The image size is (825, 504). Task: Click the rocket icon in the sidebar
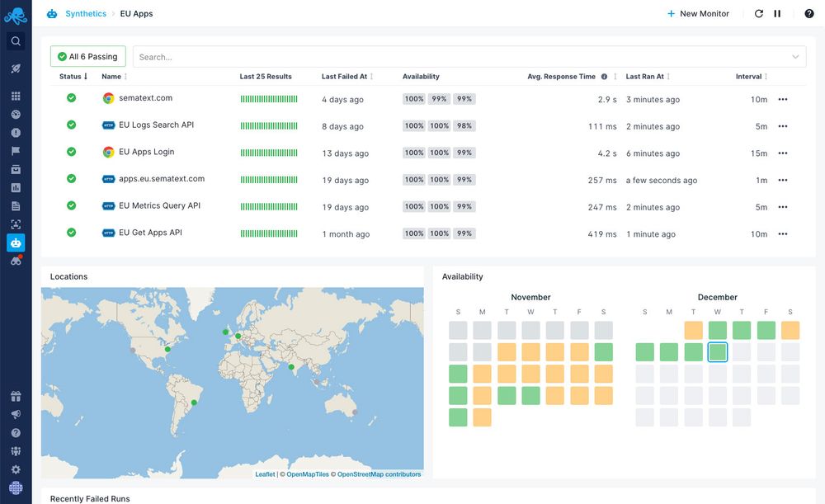(x=16, y=69)
